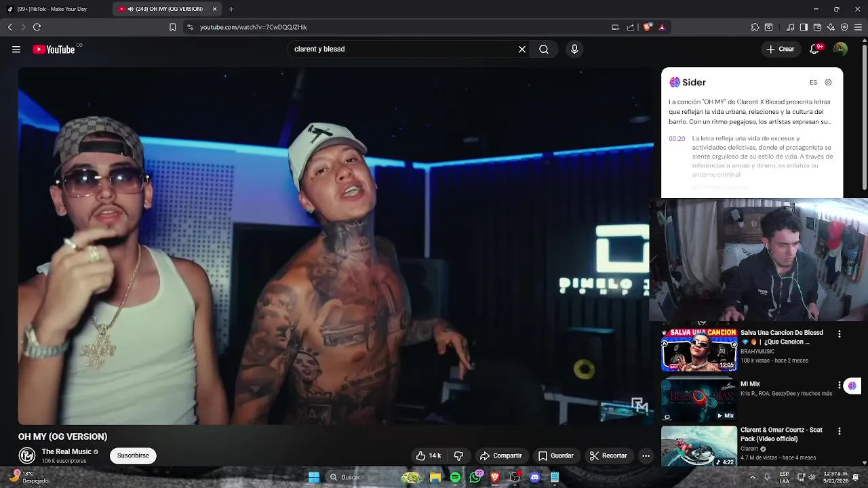
Task: Open a new browser tab
Action: [231, 9]
